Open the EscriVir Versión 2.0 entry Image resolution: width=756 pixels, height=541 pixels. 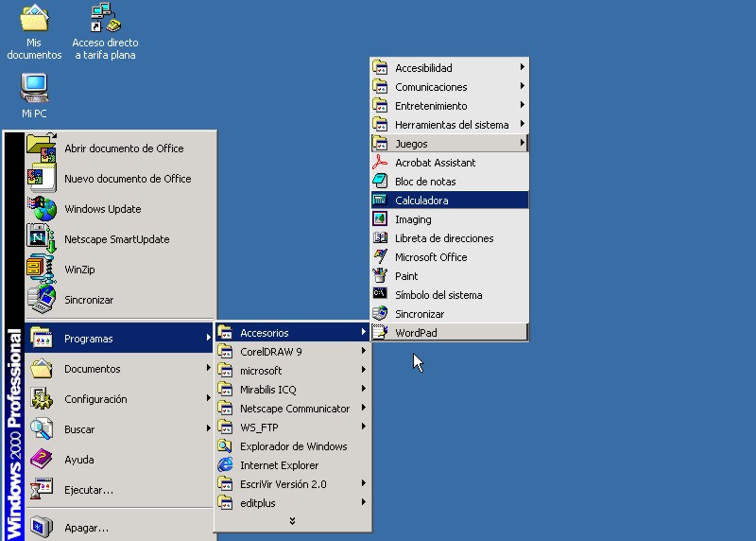(292, 483)
